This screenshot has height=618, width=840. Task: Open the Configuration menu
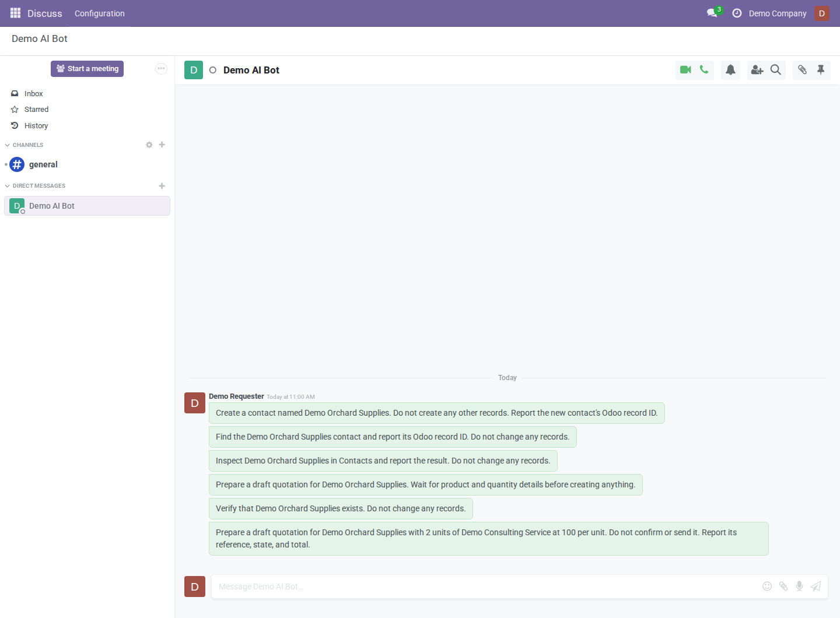click(x=100, y=13)
